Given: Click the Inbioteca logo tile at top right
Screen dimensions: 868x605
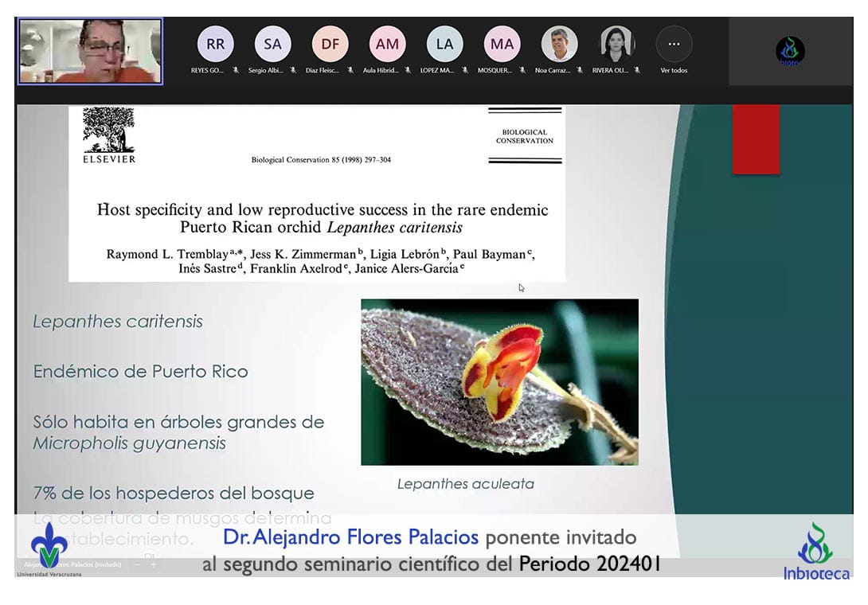Looking at the screenshot, I should point(790,52).
